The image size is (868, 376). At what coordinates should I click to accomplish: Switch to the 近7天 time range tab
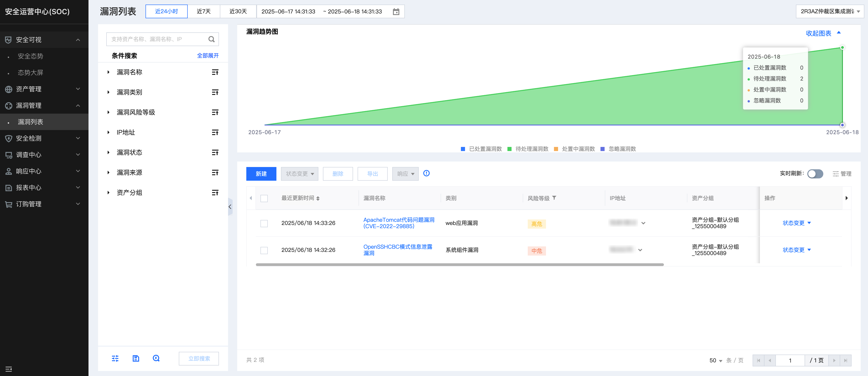tap(203, 11)
